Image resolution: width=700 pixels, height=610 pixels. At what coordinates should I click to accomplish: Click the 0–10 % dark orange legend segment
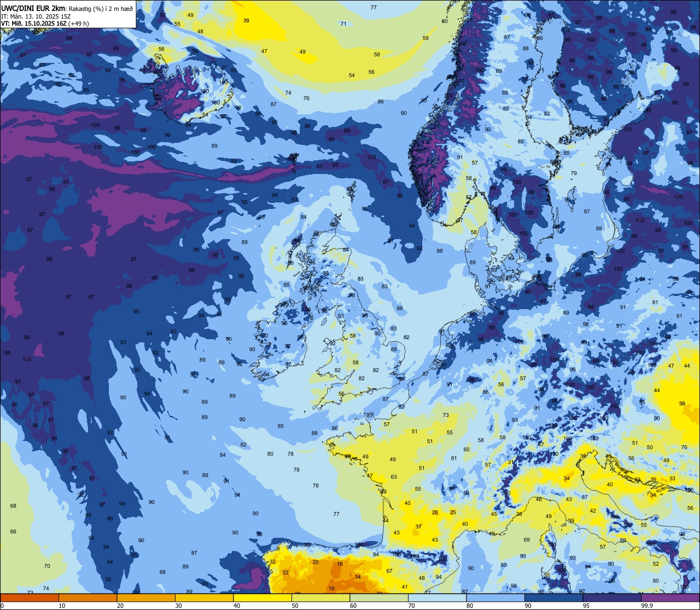coord(30,597)
